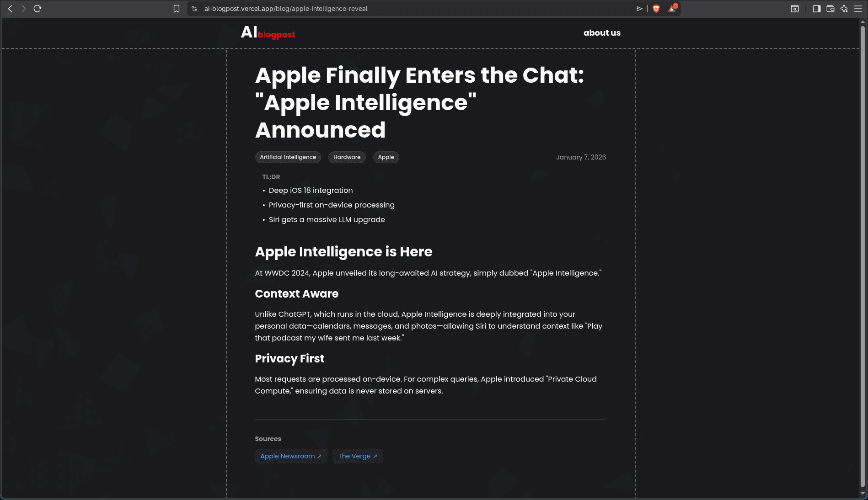Open Brave Rewards triangle icon with badge
The image size is (868, 500).
click(x=672, y=8)
